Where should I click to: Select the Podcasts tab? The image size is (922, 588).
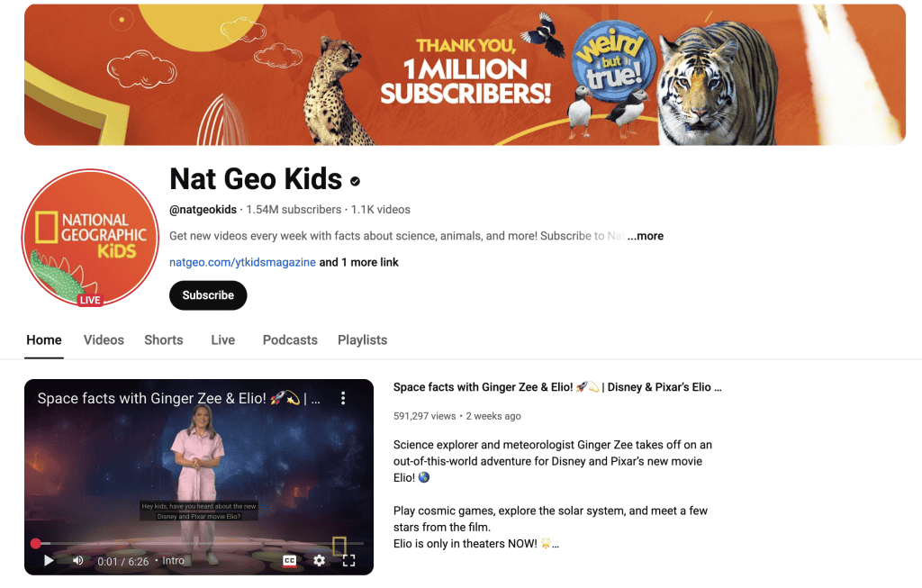pyautogui.click(x=290, y=339)
